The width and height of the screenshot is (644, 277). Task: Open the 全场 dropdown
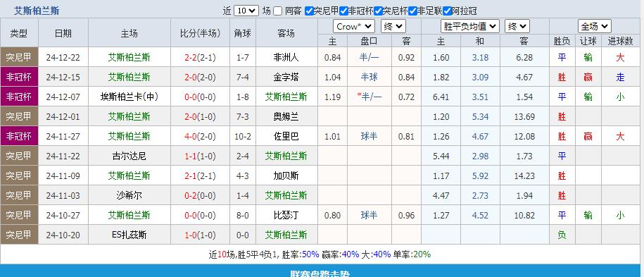pos(595,26)
